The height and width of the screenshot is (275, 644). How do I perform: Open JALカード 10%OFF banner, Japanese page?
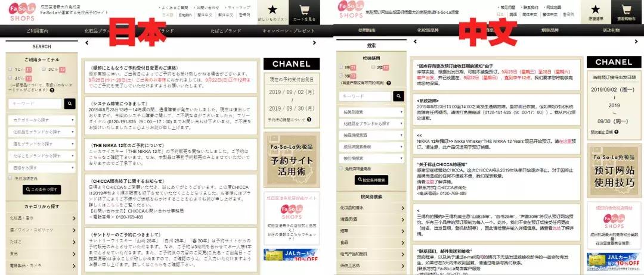click(x=291, y=255)
